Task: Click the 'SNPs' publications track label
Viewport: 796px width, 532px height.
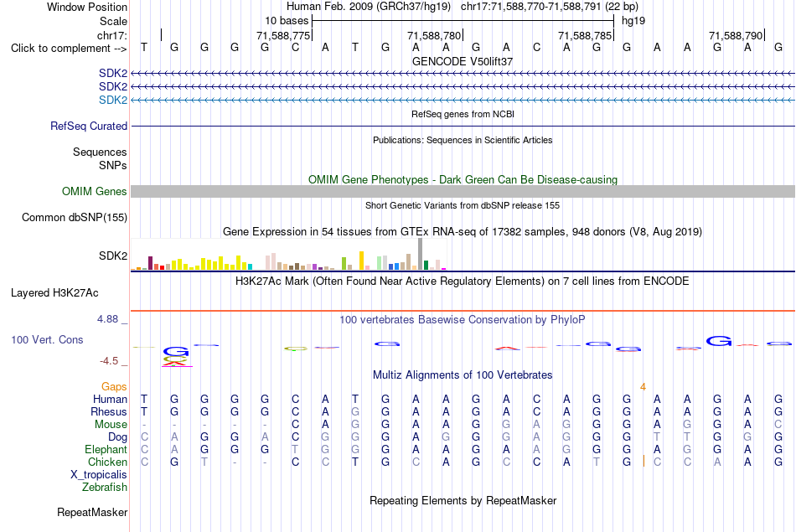Action: [113, 165]
